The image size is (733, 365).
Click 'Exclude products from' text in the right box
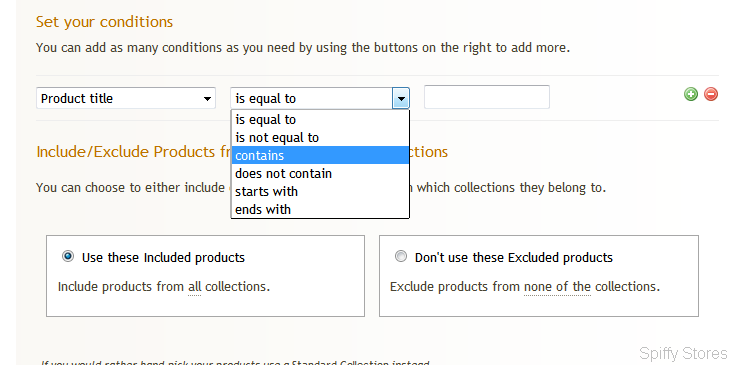(455, 286)
